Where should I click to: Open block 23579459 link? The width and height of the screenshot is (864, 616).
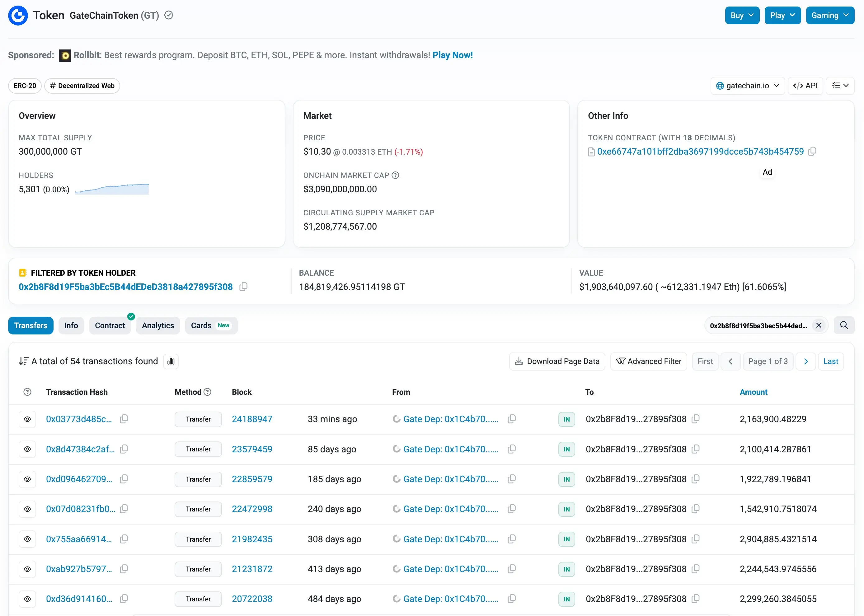click(252, 449)
